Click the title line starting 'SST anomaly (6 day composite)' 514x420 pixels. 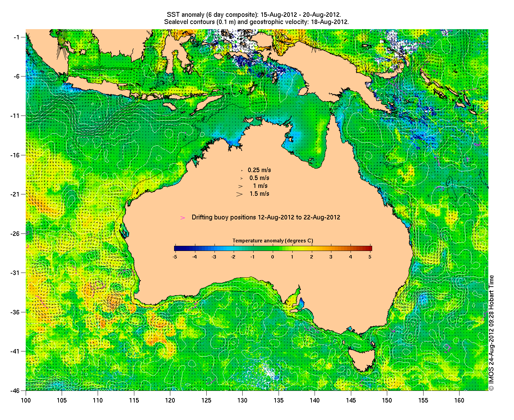point(254,15)
